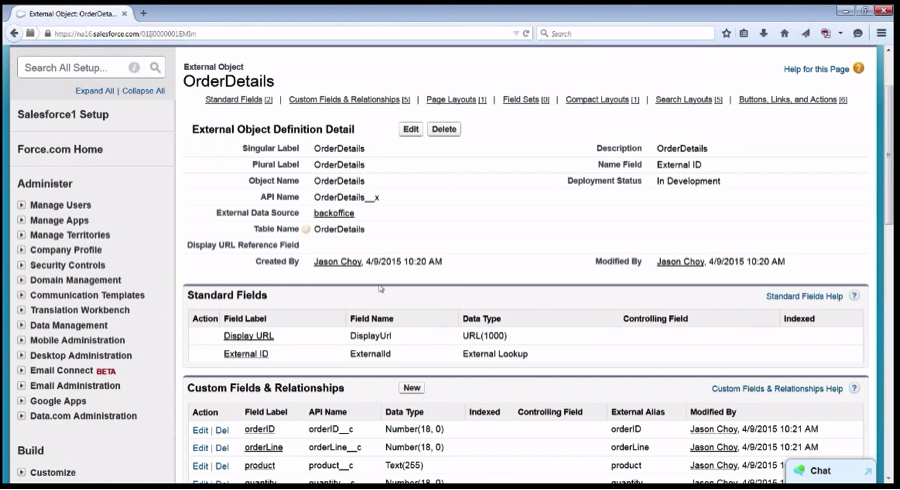Edit the orderID custom field
This screenshot has height=490, width=900.
(200, 430)
